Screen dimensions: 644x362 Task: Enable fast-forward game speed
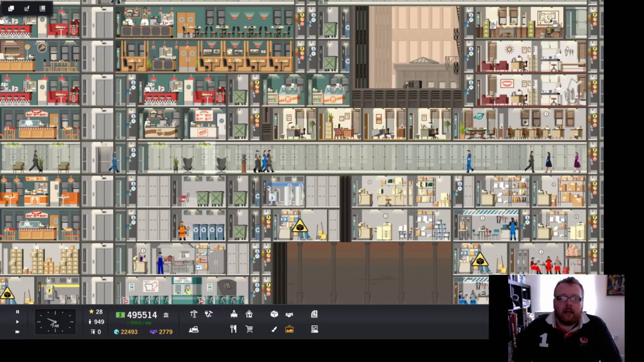click(x=18, y=332)
